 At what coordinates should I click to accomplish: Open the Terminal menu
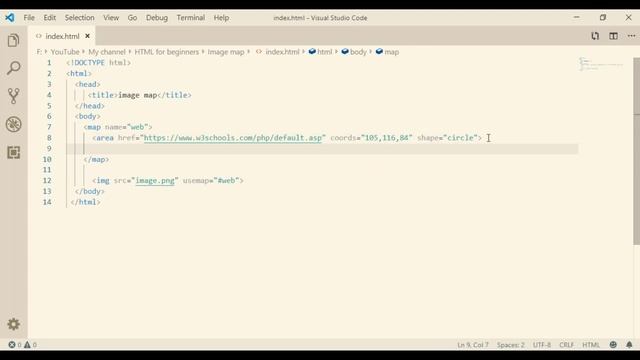point(191,18)
